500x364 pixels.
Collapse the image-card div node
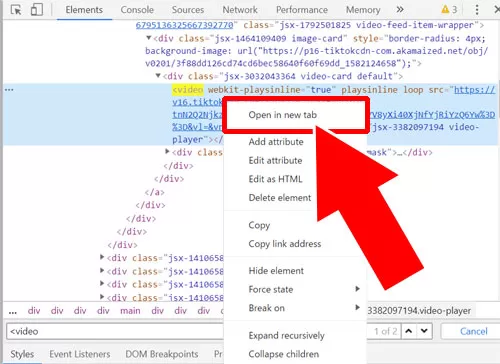pyautogui.click(x=149, y=38)
